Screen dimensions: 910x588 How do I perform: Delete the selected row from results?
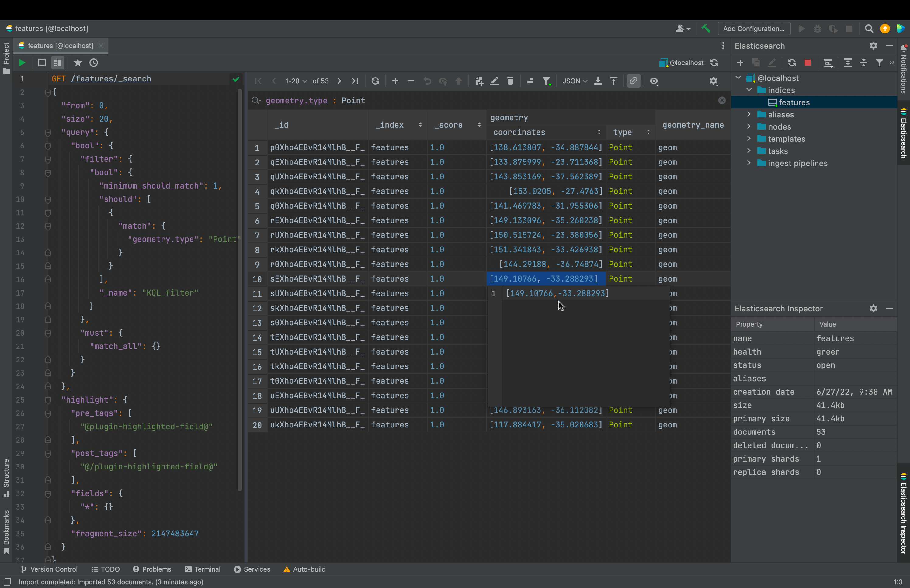click(510, 81)
